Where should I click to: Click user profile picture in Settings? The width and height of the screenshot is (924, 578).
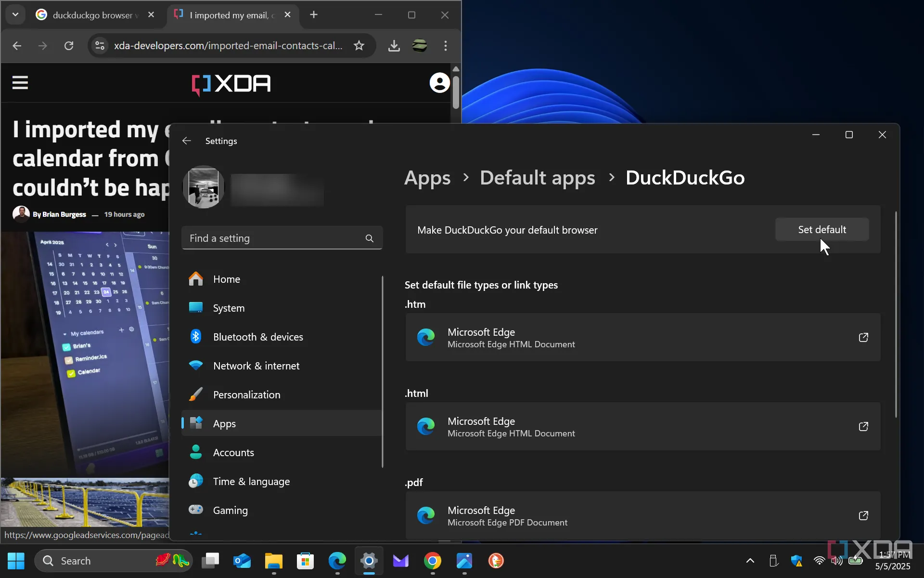[204, 187]
